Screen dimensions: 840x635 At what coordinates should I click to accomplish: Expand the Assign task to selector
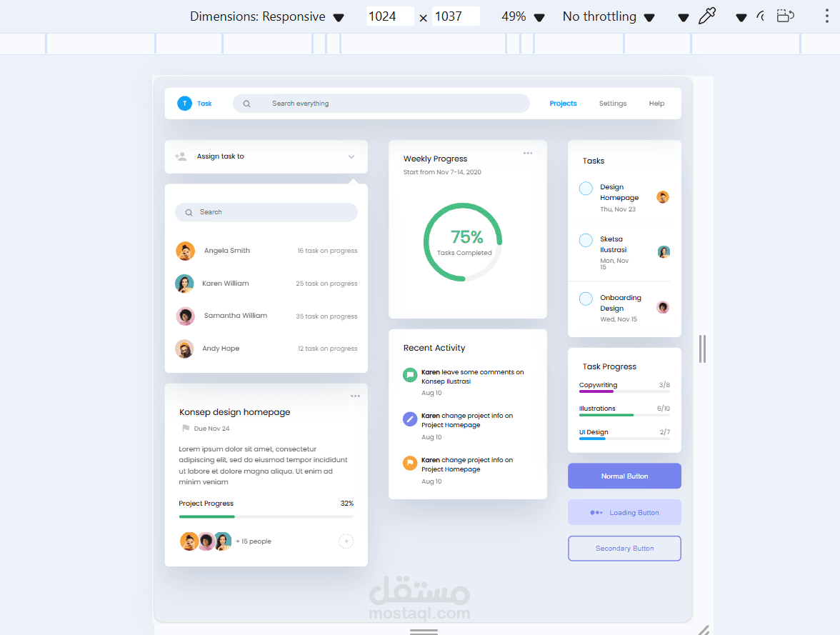[x=351, y=156]
